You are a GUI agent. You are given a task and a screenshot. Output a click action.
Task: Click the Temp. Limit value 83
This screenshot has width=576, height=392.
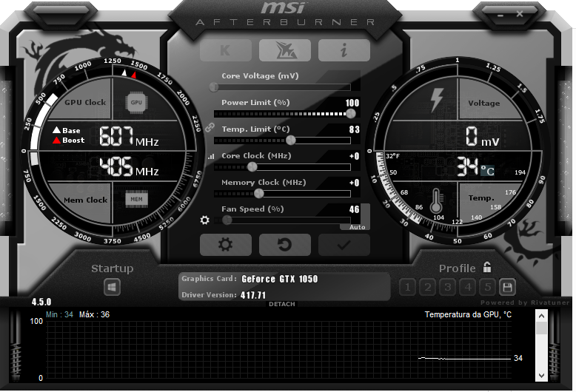tap(355, 129)
